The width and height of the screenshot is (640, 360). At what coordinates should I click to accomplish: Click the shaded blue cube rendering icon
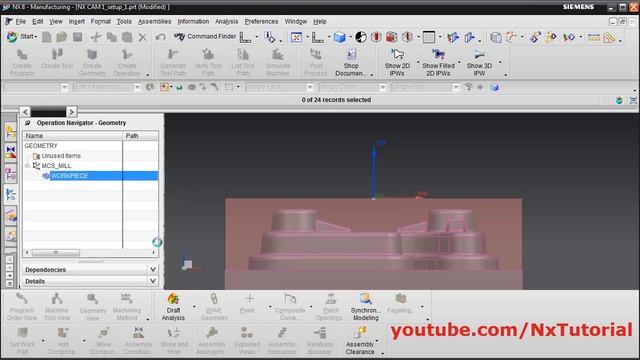pos(339,37)
